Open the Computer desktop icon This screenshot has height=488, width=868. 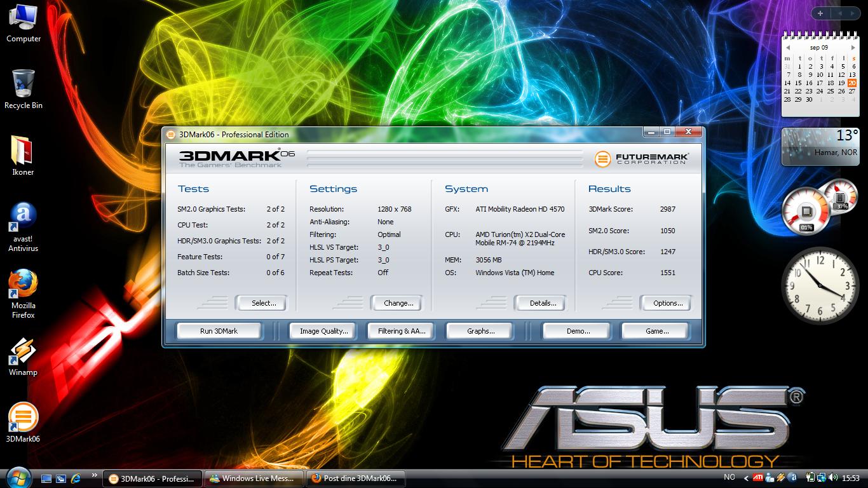click(24, 23)
